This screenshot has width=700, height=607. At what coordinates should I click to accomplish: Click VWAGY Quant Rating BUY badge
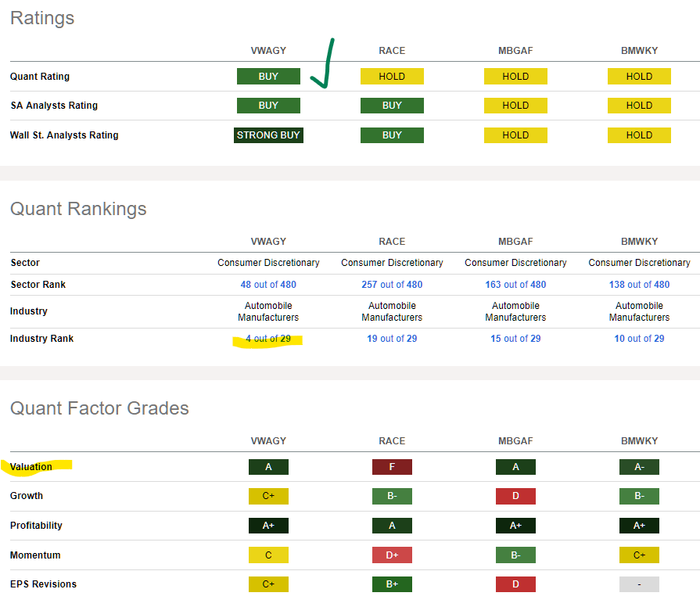tap(268, 77)
